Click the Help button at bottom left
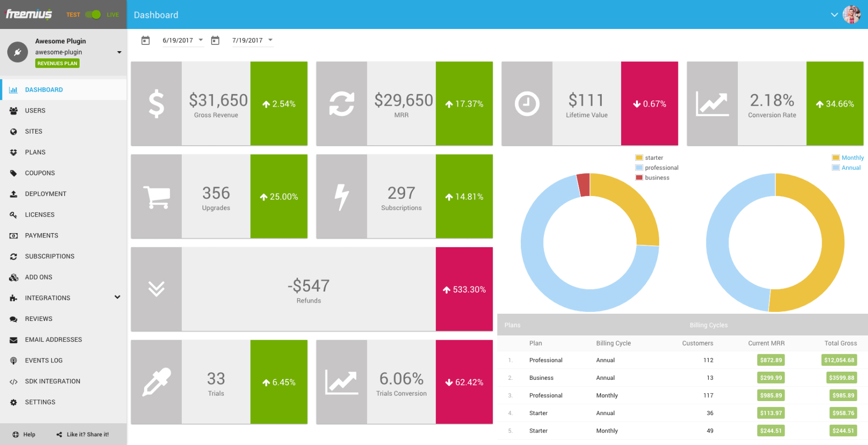Viewport: 868px width, 445px height. click(x=24, y=434)
